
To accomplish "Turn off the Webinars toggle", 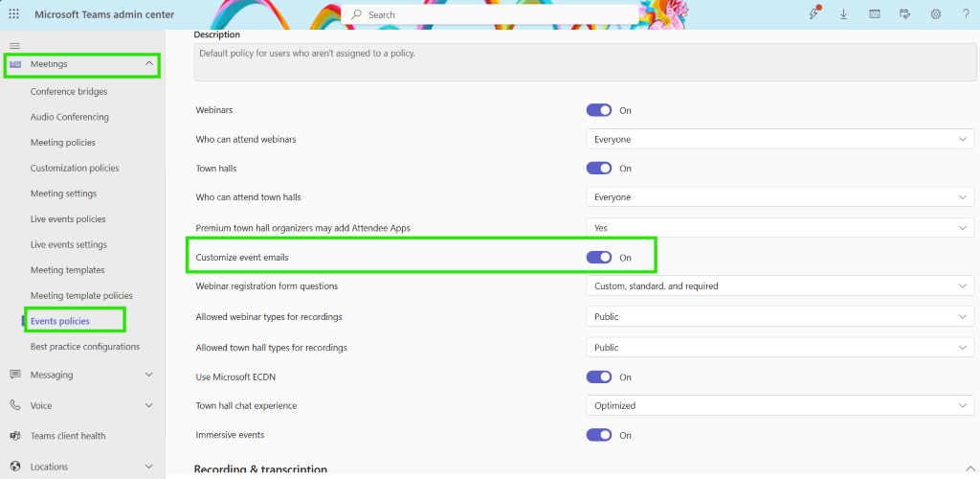I will pyautogui.click(x=599, y=110).
